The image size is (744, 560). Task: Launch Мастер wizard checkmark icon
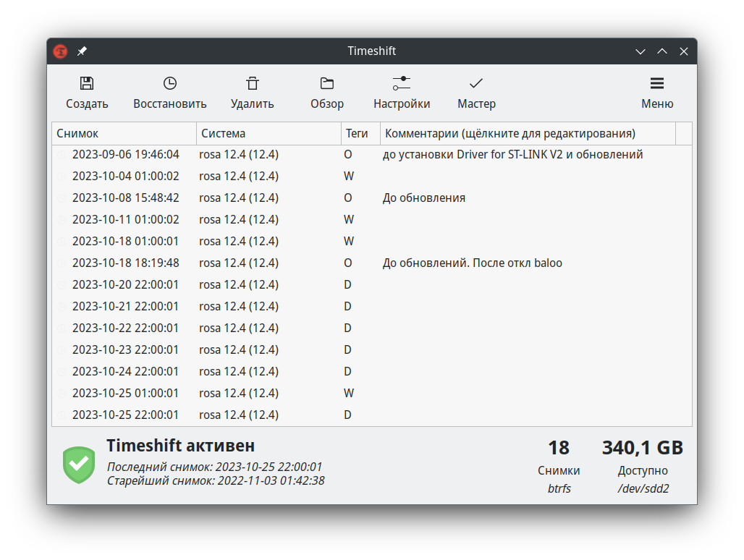[476, 83]
